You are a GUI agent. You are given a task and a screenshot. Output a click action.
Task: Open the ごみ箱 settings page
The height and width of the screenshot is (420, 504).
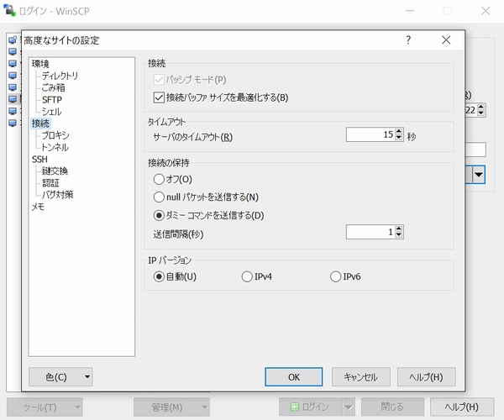(54, 87)
